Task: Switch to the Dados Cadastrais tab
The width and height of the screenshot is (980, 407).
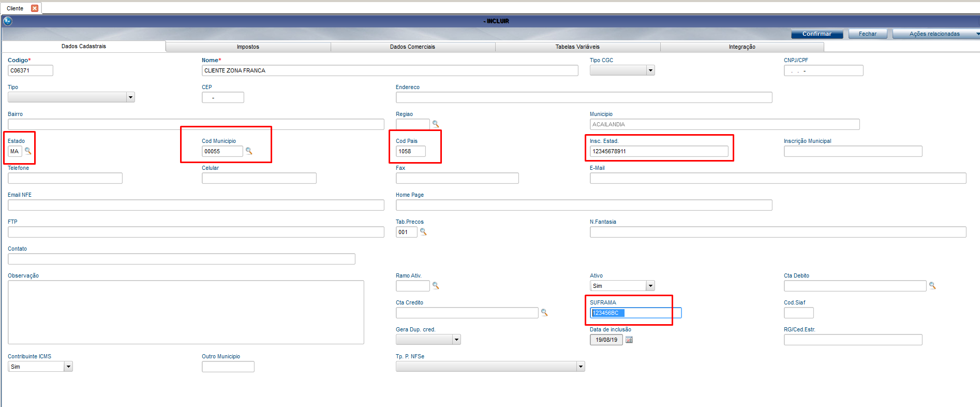Action: pos(84,46)
